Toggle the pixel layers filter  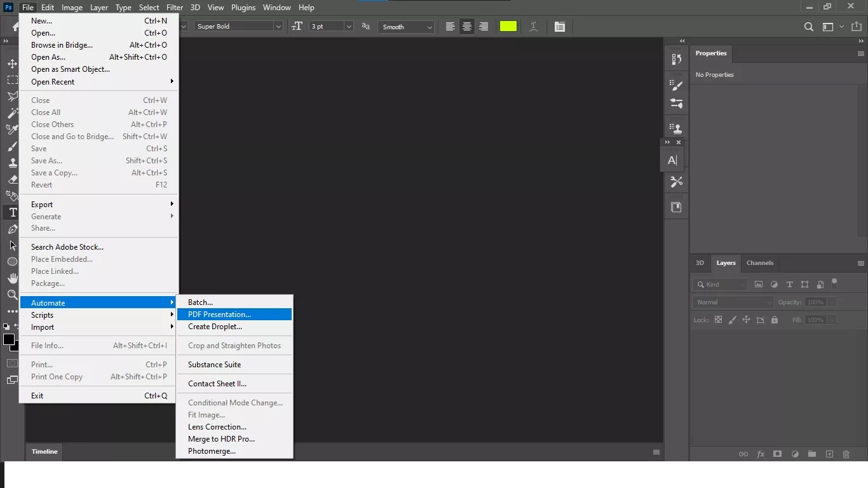[759, 285]
